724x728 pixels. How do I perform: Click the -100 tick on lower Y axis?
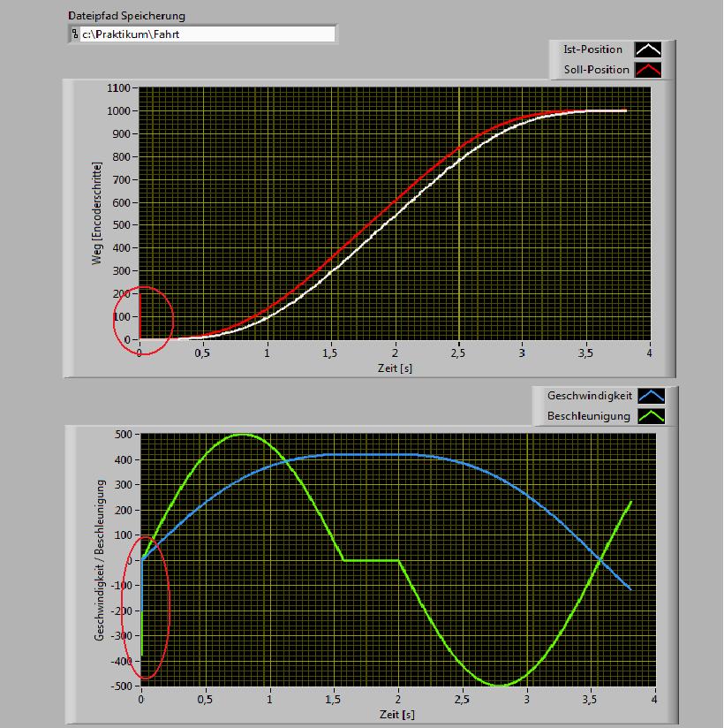click(x=122, y=586)
